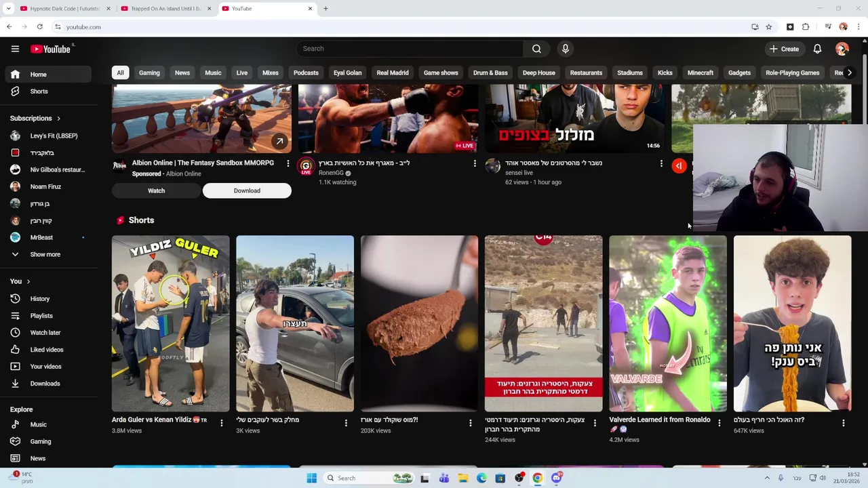Image resolution: width=868 pixels, height=488 pixels.
Task: Click the YouTube logo
Action: 51,49
